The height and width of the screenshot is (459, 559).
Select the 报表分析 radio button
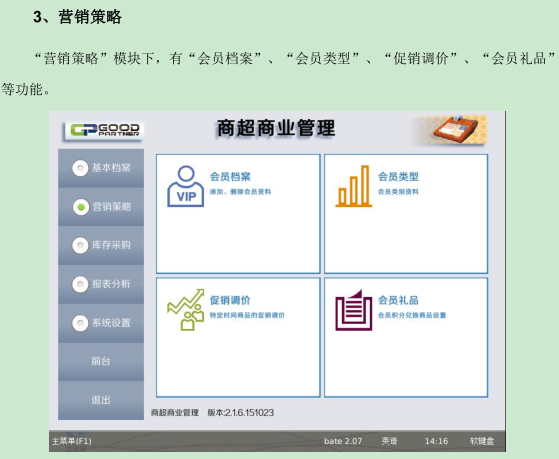tap(80, 284)
